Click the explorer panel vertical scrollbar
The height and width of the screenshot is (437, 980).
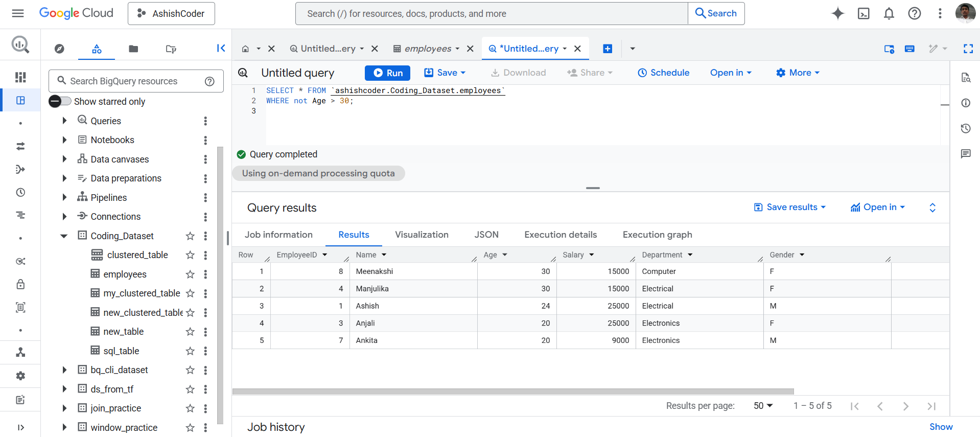click(220, 285)
